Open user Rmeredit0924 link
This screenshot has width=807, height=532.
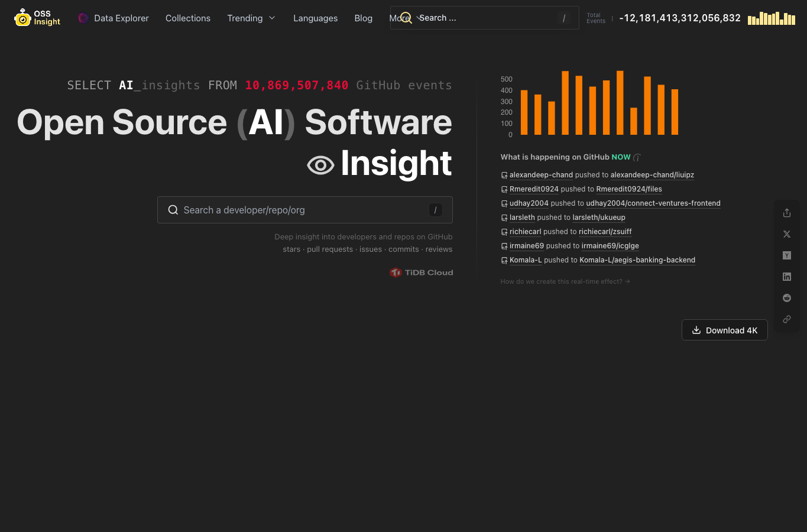pyautogui.click(x=534, y=189)
